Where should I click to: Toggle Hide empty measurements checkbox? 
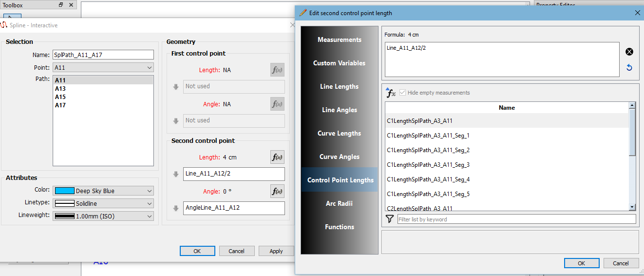coord(402,93)
